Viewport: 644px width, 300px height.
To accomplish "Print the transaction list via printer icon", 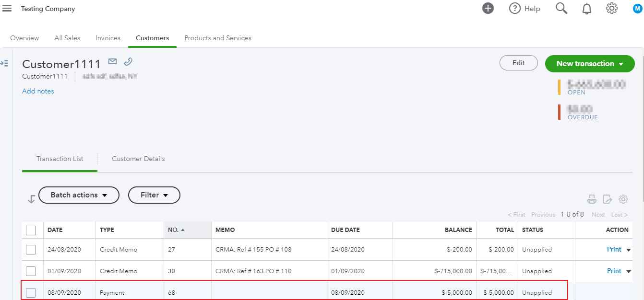I will click(592, 199).
